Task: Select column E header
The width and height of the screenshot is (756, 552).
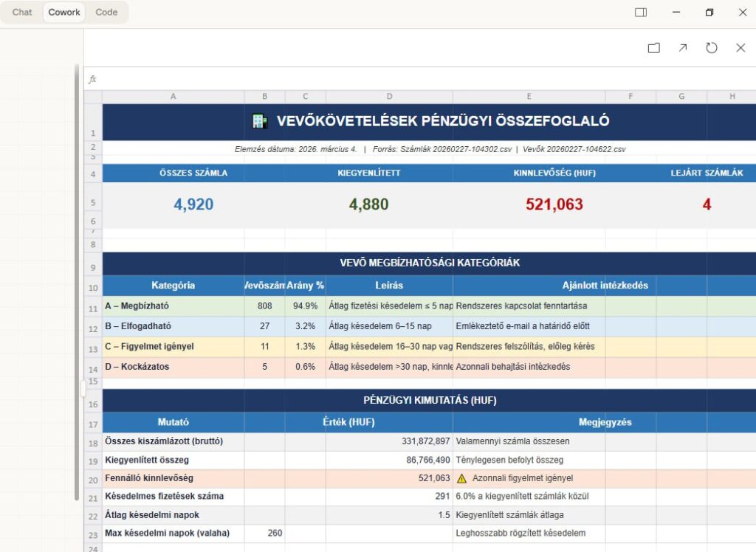Action: click(x=529, y=97)
